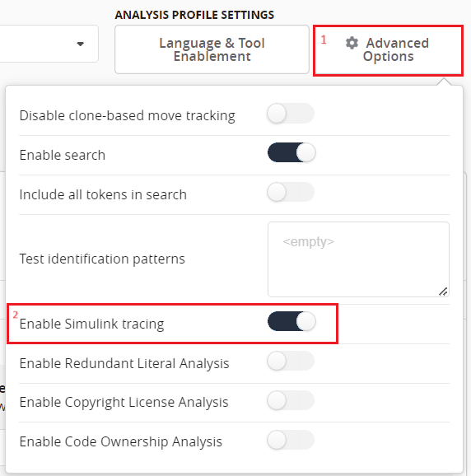Click the 'Disable clone-based move tracking' label text
Image resolution: width=471 pixels, height=476 pixels.
(x=127, y=115)
